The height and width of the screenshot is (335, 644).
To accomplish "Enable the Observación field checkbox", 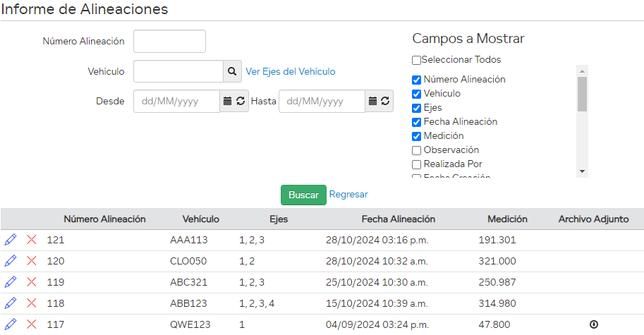I will click(x=416, y=150).
